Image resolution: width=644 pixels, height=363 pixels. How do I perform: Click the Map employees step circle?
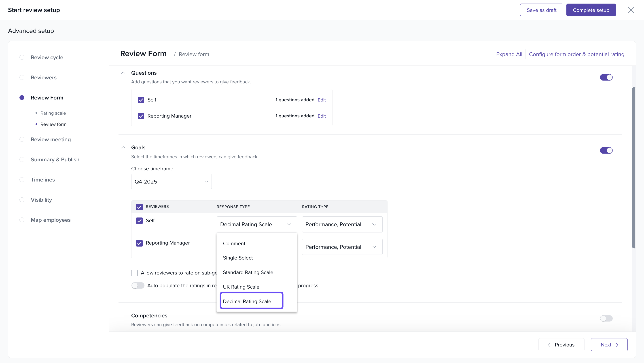22,220
